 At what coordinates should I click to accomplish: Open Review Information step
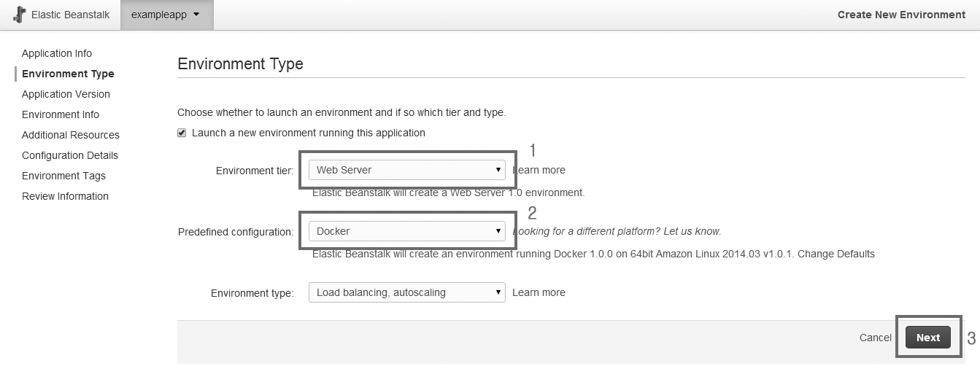65,196
